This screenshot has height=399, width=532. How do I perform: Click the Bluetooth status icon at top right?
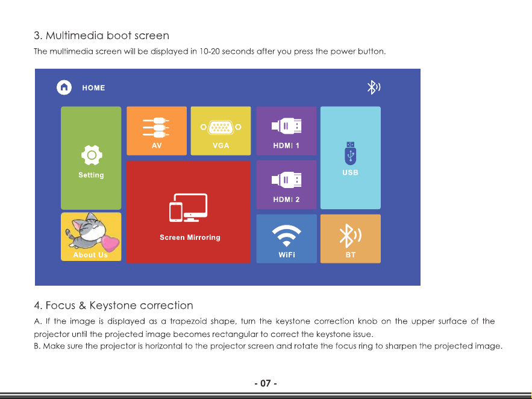pos(374,87)
